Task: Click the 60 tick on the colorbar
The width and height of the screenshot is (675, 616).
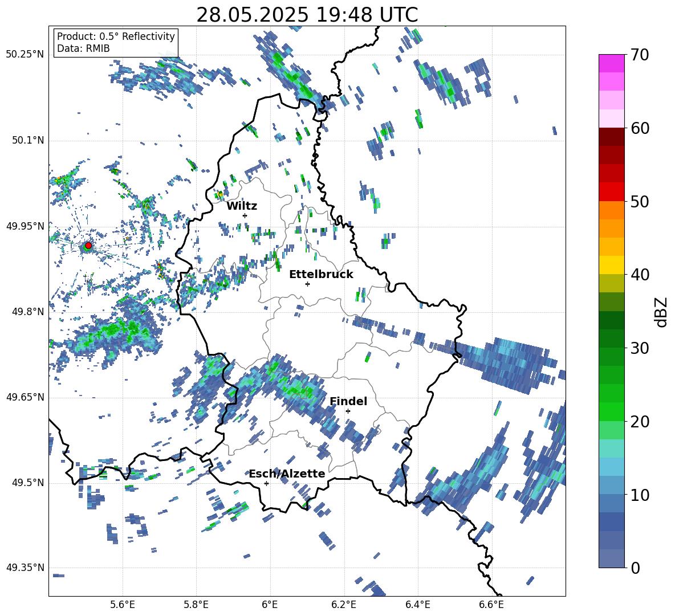Action: [x=640, y=128]
